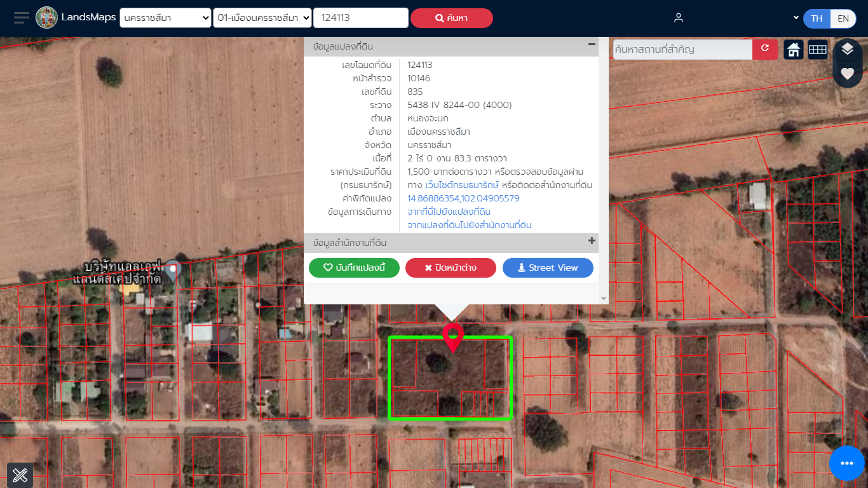Open the dropdown arrow beside language toggle

[796, 18]
